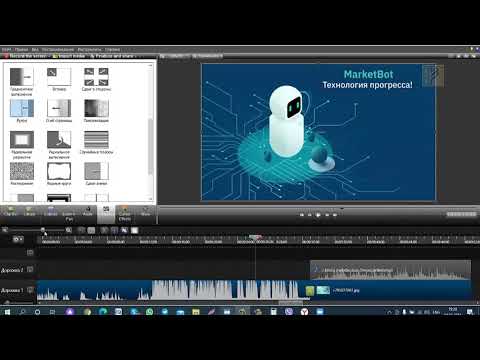Open the Zoom-n-Pan tab
The width and height of the screenshot is (480, 360).
69,214
